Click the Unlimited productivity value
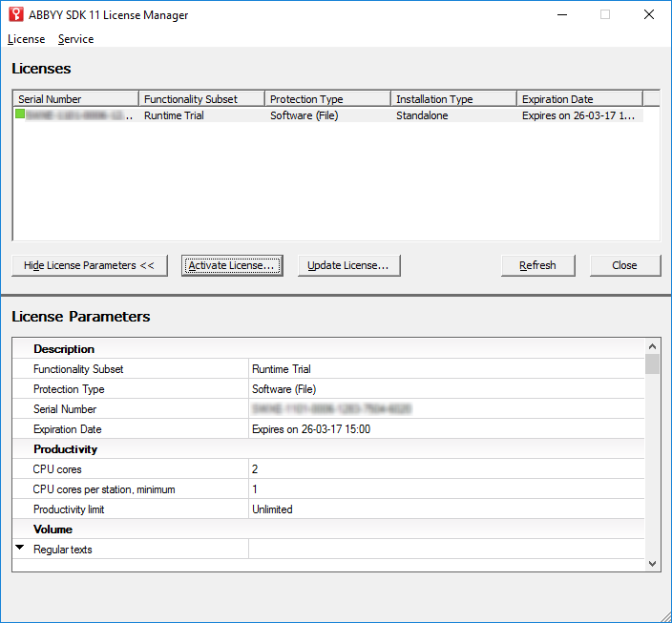 tap(272, 509)
